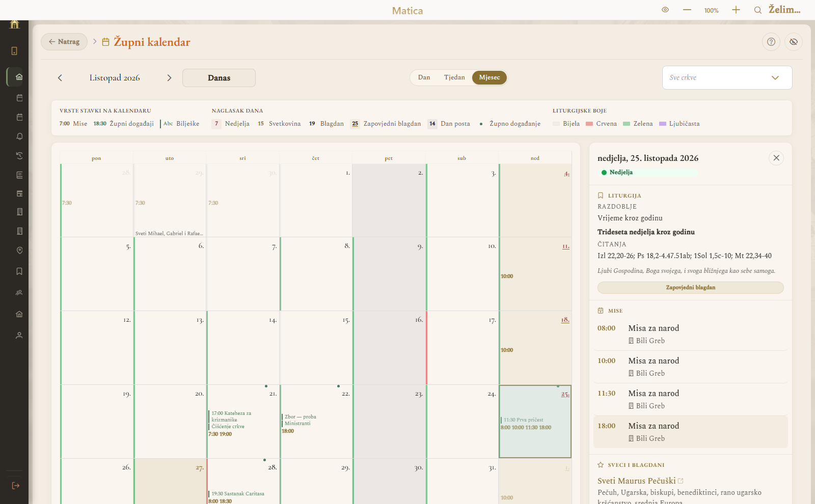
Task: Open the bookmark sidebar icon
Action: 19,271
